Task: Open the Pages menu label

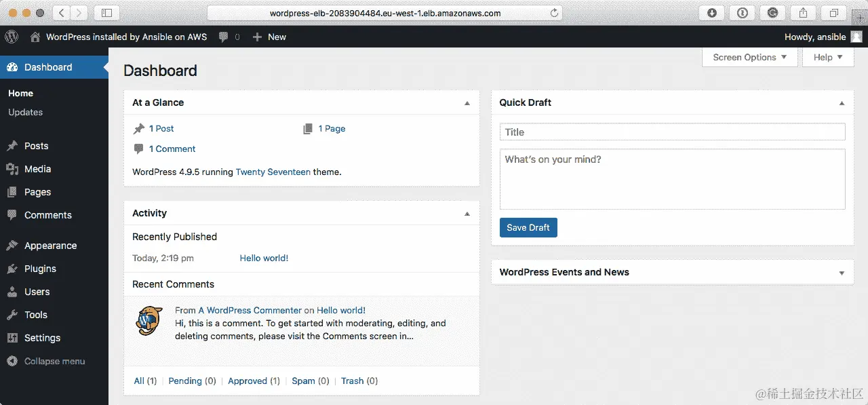Action: (x=38, y=192)
